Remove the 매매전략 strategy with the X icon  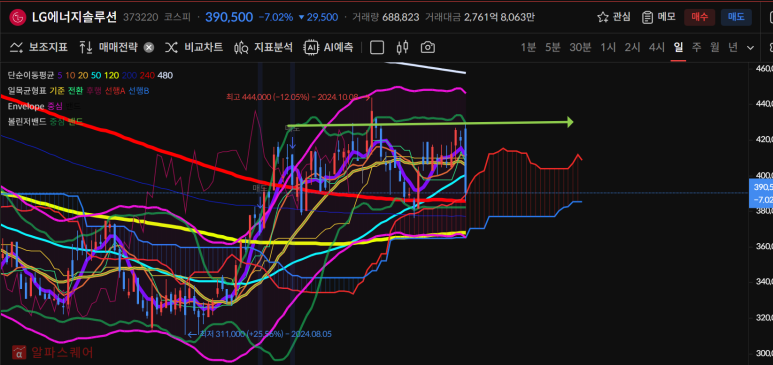coord(149,47)
